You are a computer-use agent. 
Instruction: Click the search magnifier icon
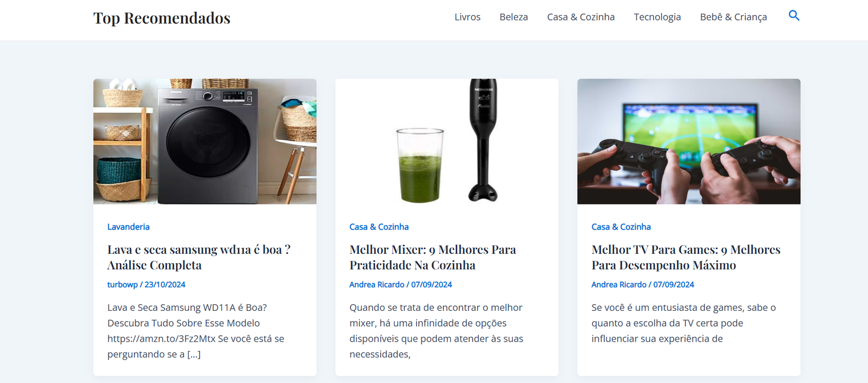pos(794,16)
